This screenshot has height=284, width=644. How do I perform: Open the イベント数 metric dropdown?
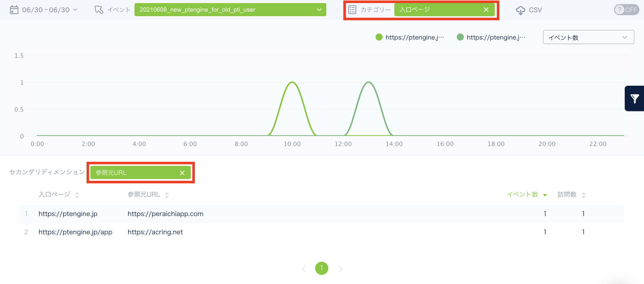click(588, 37)
